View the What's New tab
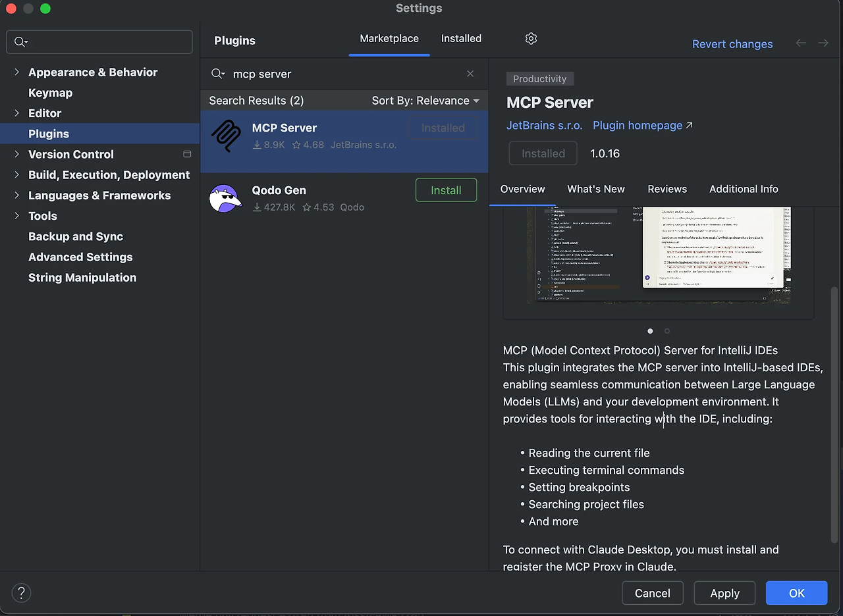This screenshot has height=616, width=843. (596, 189)
